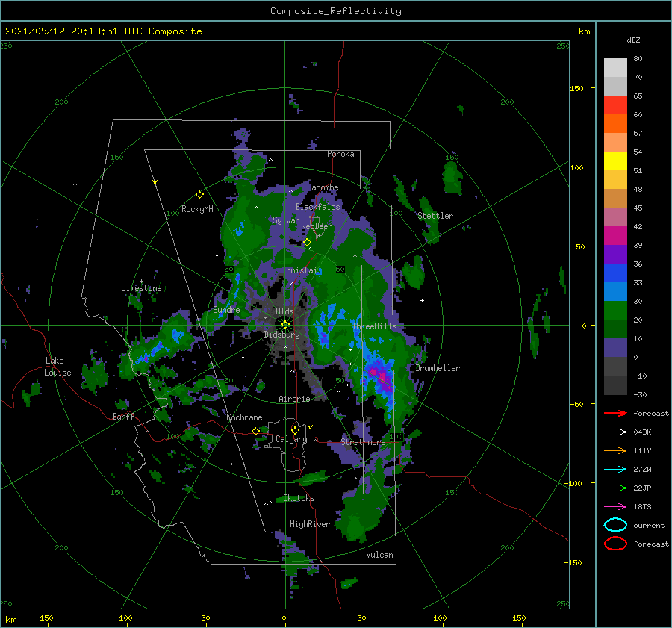The height and width of the screenshot is (628, 672).
Task: Click the Ponoka label
Action: coord(340,154)
